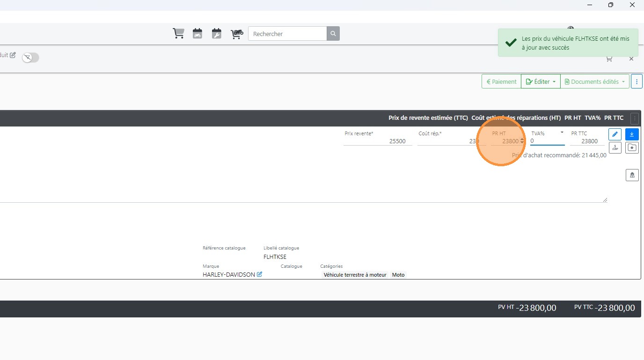
Task: Click the magnifying glass search button
Action: coord(333,34)
